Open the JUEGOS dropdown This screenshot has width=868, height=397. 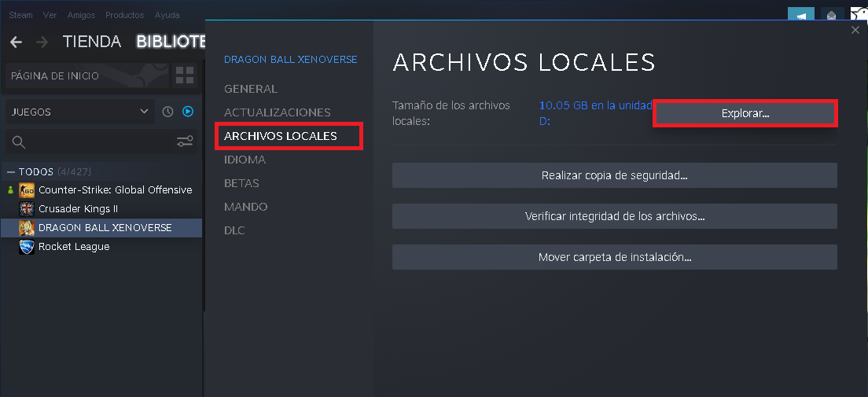80,112
